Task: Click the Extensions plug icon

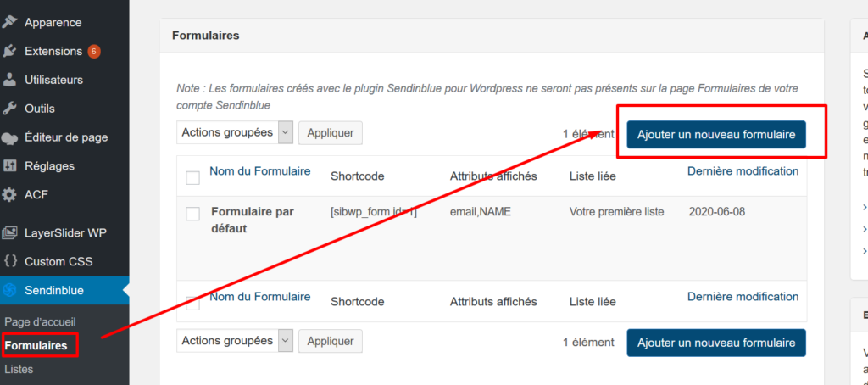Action: click(9, 51)
